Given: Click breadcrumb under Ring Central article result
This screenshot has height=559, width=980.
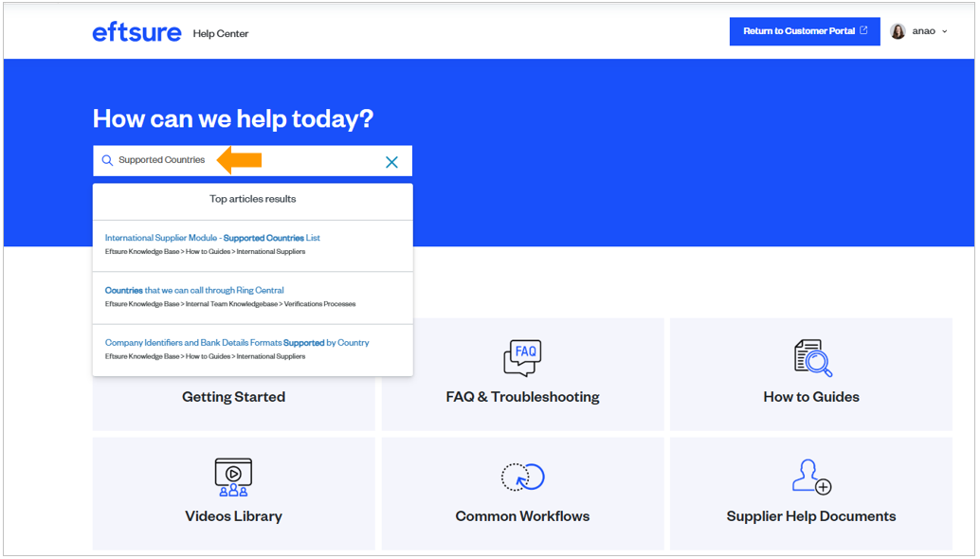Looking at the screenshot, I should (230, 304).
